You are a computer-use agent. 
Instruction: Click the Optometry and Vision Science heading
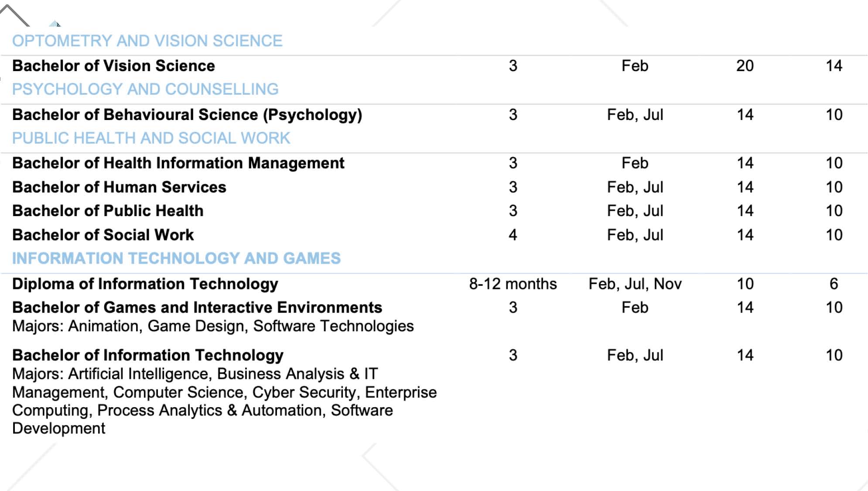coord(147,41)
